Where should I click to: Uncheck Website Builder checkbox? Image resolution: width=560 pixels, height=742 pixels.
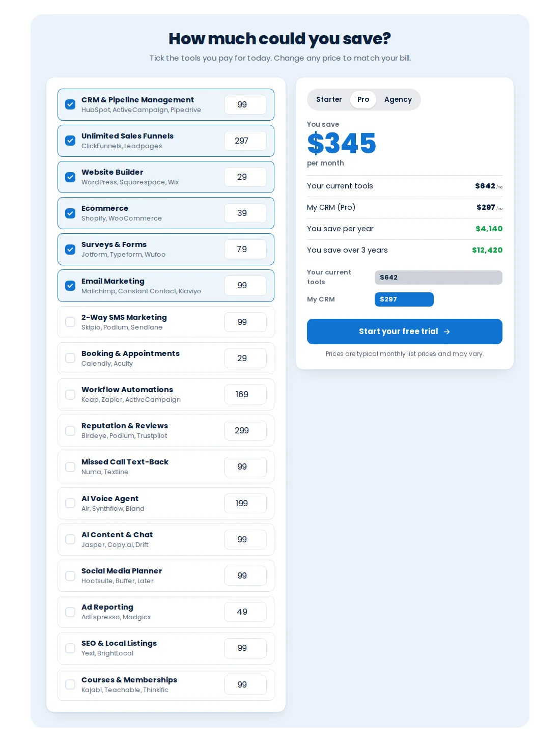click(x=70, y=177)
